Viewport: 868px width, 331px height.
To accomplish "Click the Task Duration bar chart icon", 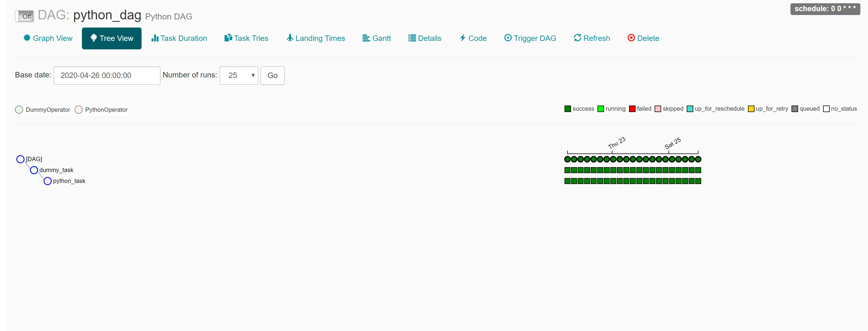I will 155,38.
